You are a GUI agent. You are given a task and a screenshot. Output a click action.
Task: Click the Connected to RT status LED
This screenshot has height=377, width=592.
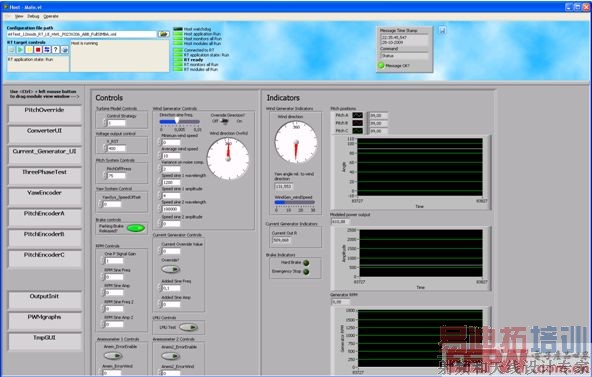coord(178,50)
